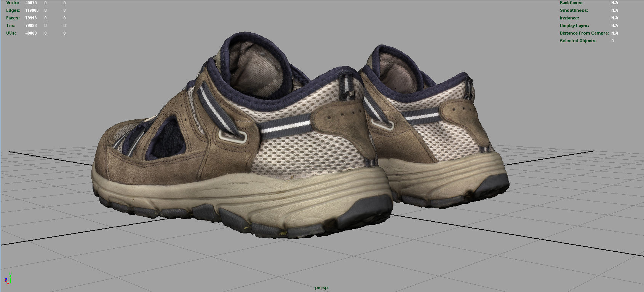Click the Tris value '79996'
The width and height of the screenshot is (644, 292).
(x=31, y=25)
